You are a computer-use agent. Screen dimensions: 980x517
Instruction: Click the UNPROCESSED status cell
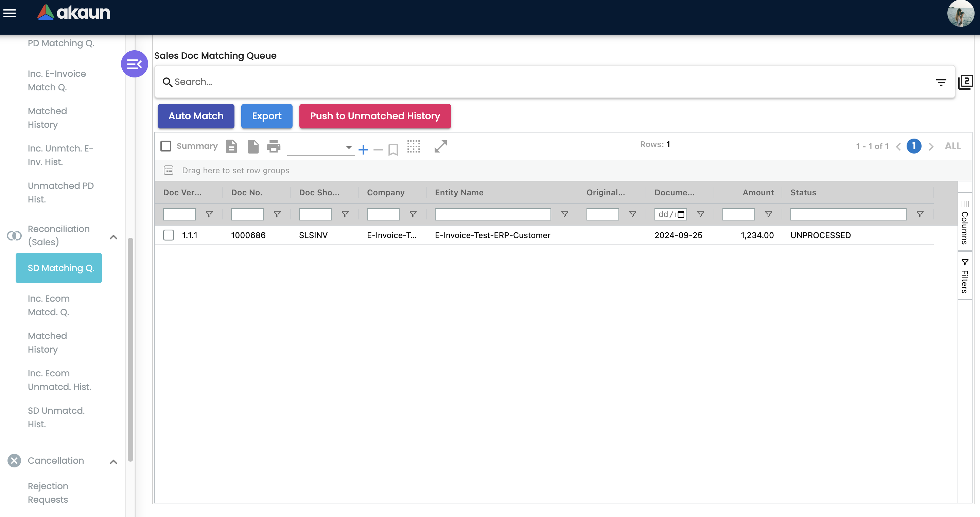(x=821, y=235)
